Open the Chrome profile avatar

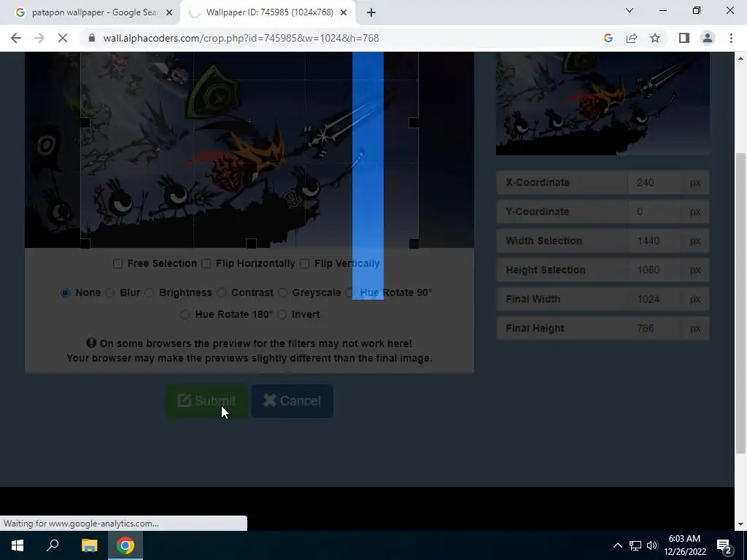point(708,38)
